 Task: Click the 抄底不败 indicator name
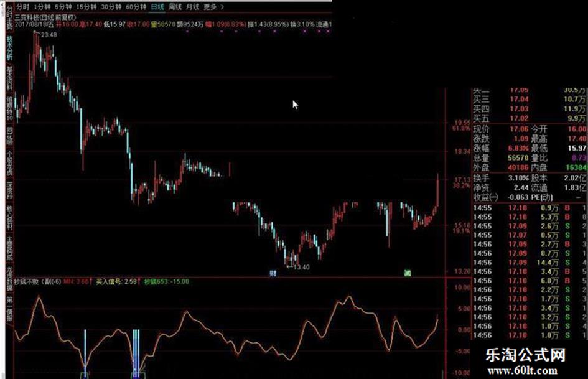[27, 281]
